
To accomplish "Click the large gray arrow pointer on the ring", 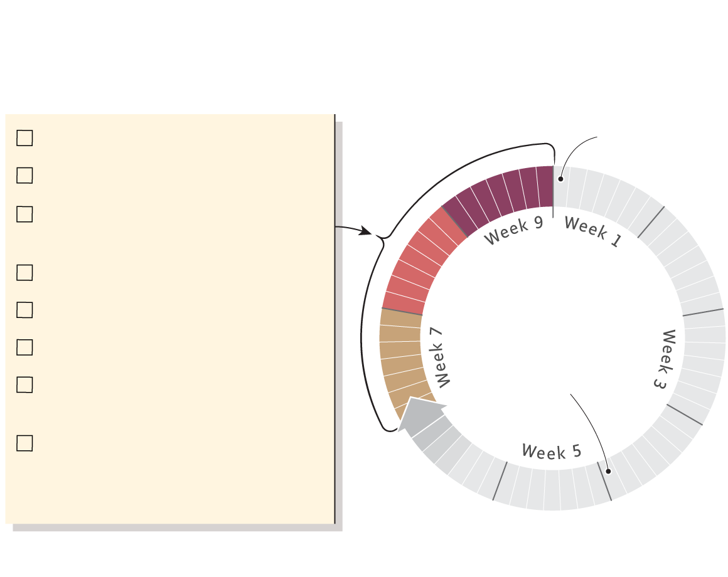I will [419, 415].
